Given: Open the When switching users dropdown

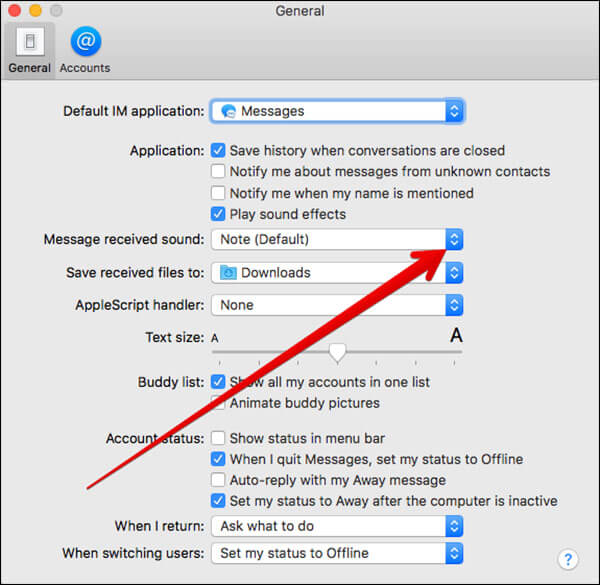Looking at the screenshot, I should click(337, 553).
